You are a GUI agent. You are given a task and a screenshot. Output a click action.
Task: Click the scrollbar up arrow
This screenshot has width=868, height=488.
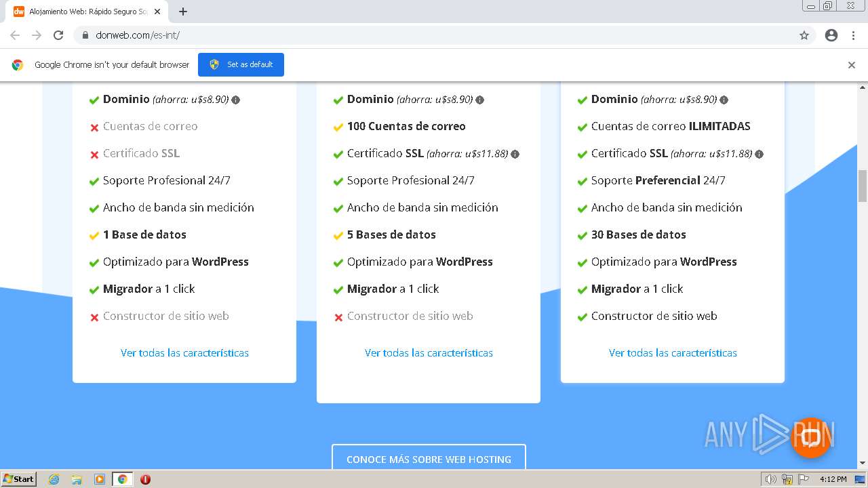(x=863, y=87)
